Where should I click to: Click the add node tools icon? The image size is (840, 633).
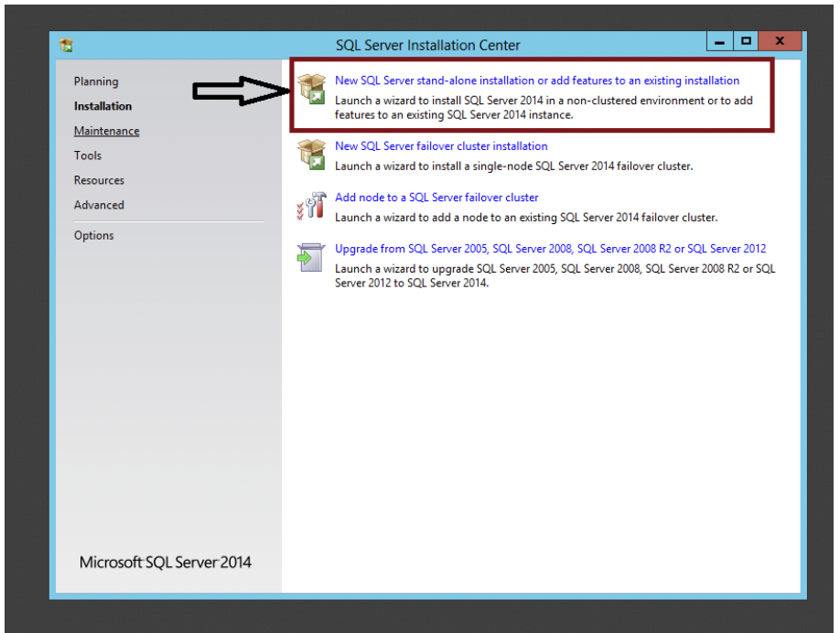coord(311,206)
